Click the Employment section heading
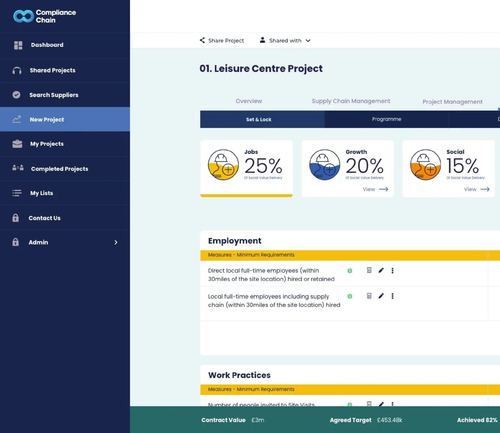 click(x=235, y=241)
